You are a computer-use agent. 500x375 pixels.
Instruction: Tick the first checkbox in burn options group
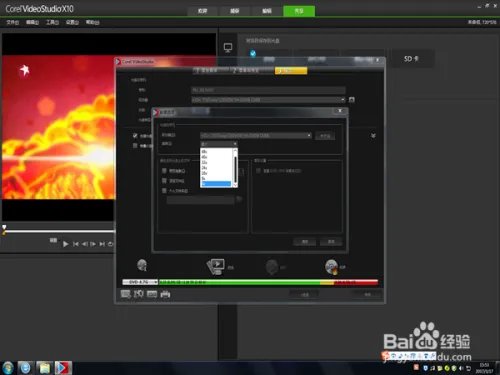click(x=164, y=171)
